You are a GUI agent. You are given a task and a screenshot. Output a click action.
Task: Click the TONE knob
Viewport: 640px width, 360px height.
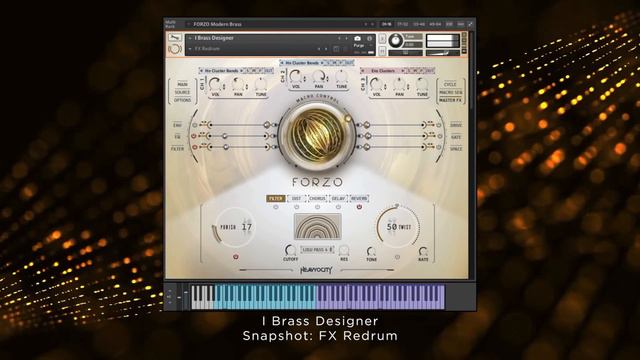371,251
